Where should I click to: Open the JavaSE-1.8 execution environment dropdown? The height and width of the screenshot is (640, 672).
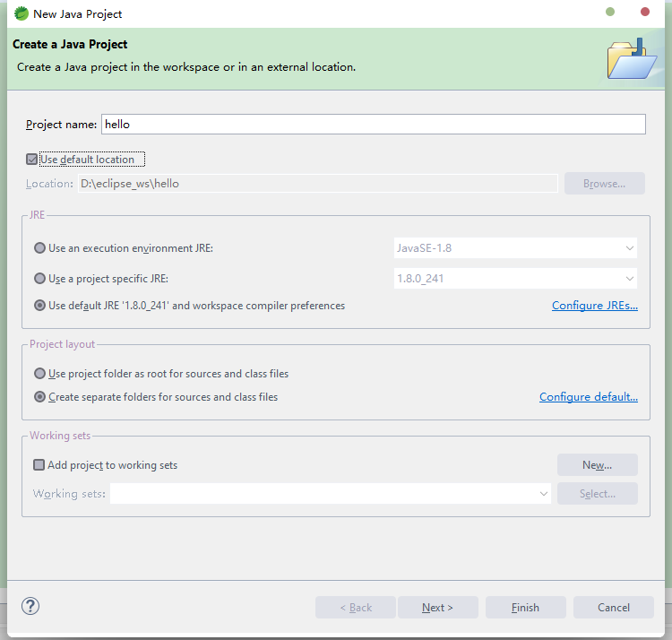(x=515, y=248)
